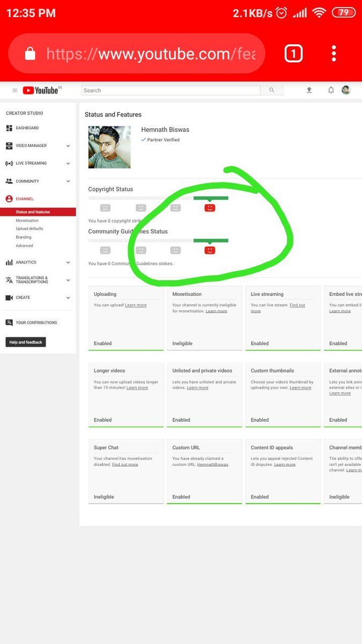Click Find out more in Live streaming card
Viewport: 362px width, 644px height.
tap(278, 308)
